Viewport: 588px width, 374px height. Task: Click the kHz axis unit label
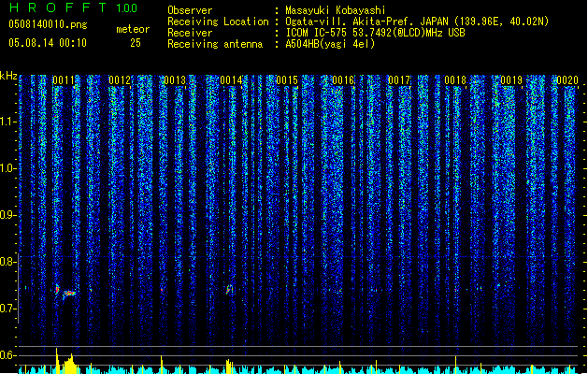(x=8, y=76)
